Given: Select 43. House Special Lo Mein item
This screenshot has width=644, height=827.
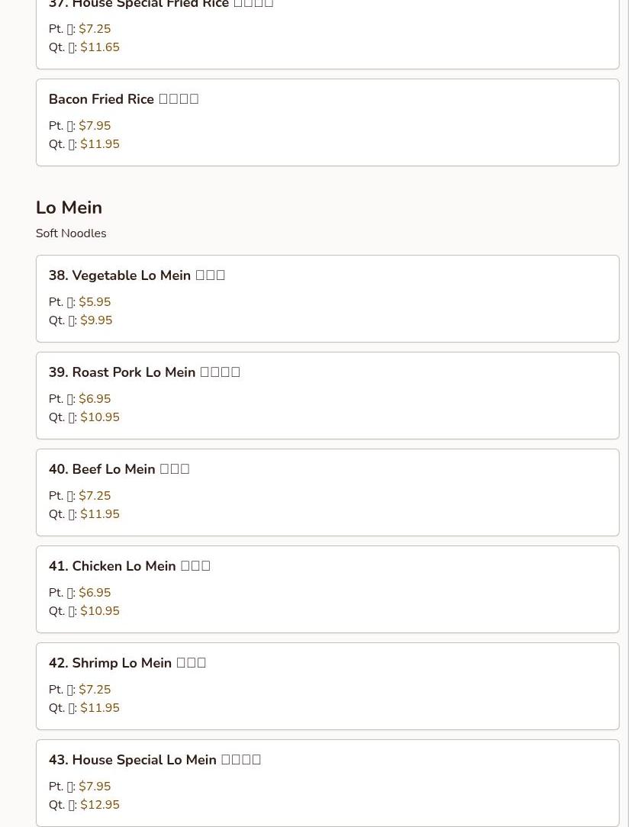Looking at the screenshot, I should click(327, 784).
